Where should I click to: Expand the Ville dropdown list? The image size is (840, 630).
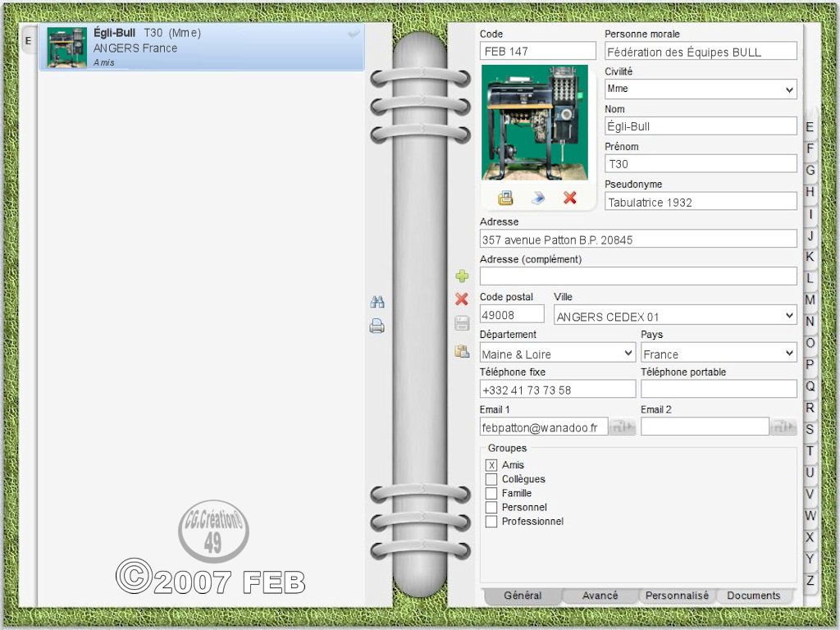(675, 315)
